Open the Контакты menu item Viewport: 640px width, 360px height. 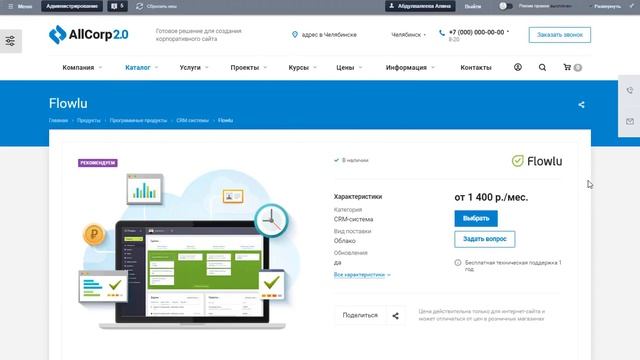click(476, 67)
